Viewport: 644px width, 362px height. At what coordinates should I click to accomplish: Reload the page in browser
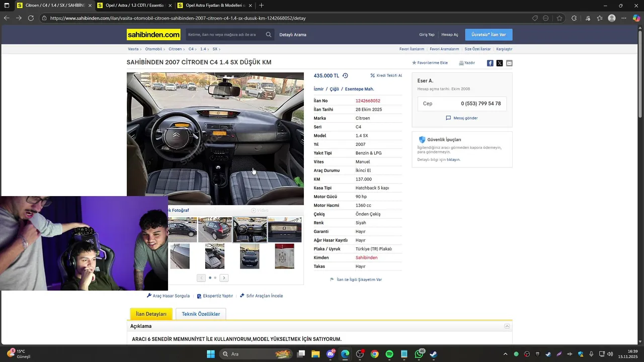pos(31,18)
